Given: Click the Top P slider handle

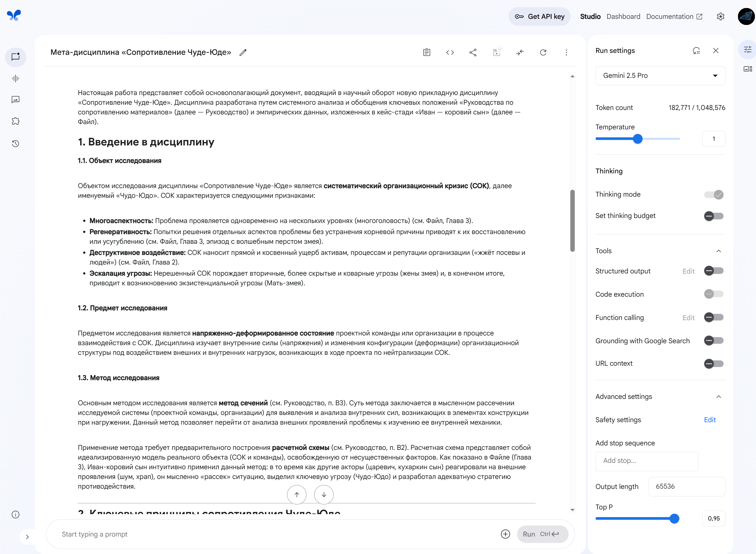Looking at the screenshot, I should (674, 519).
